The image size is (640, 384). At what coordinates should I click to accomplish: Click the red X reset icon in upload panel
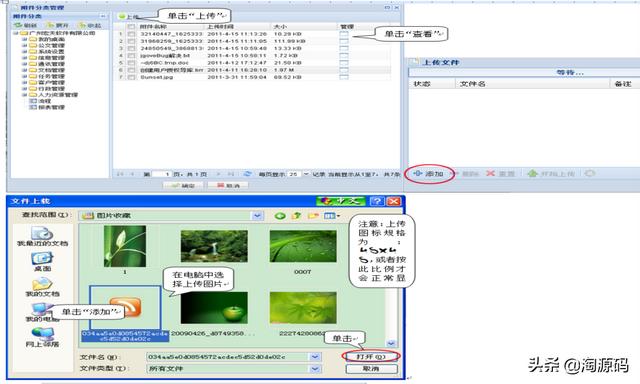coord(490,173)
